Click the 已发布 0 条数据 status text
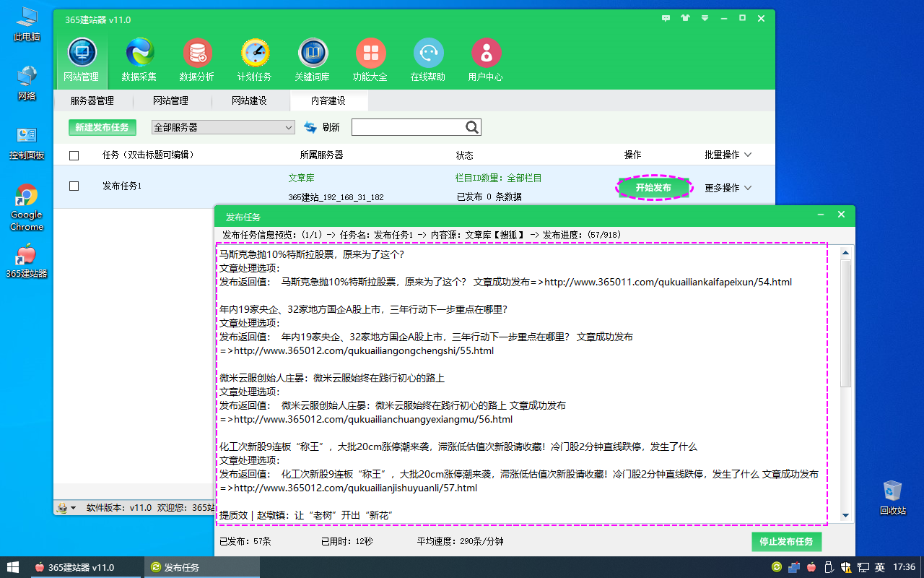The image size is (924, 578). [489, 197]
